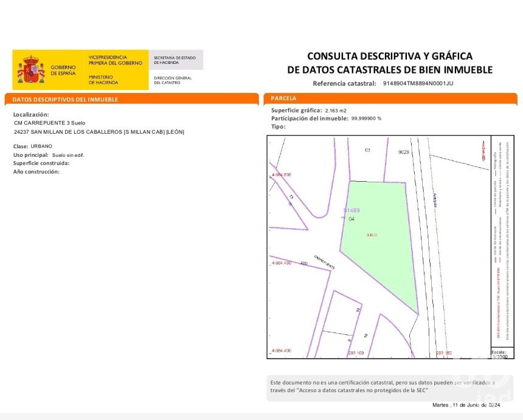
Task: Click the coordinate label '289.100'
Action: (356, 353)
